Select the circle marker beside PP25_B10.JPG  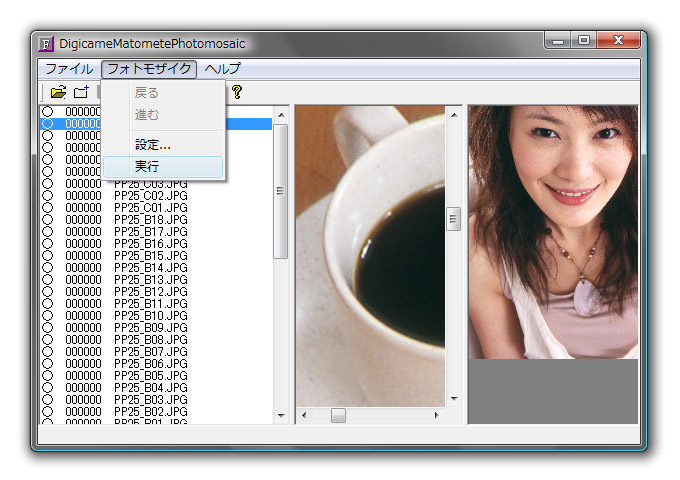click(47, 316)
